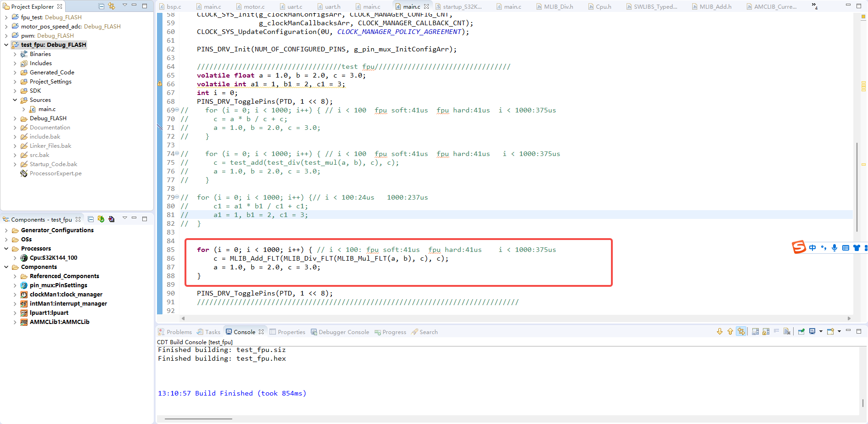Select AMMCLib1:AMMCLib in the Components panel
This screenshot has height=424, width=868.
point(59,322)
